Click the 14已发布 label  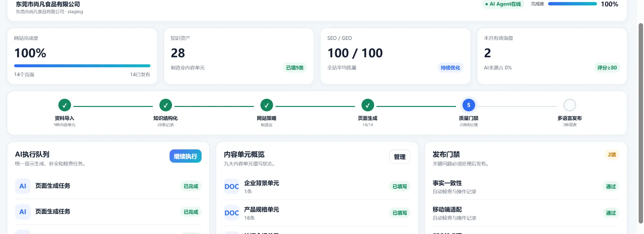click(x=140, y=75)
